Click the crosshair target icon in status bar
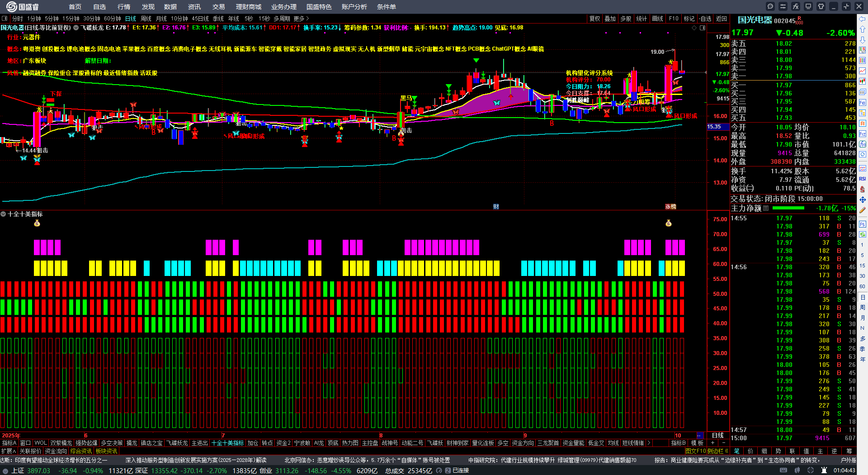Screen dimensions: 868x475 (811, 470)
